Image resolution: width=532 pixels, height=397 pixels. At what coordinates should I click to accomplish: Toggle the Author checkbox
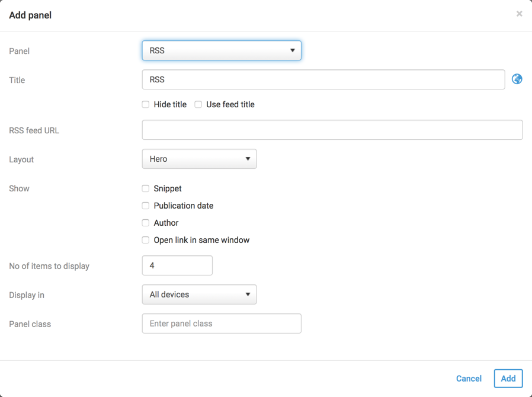click(146, 223)
